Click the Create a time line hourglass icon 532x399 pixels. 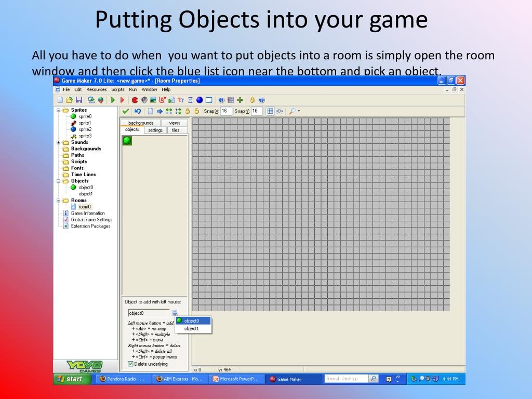coord(190,100)
